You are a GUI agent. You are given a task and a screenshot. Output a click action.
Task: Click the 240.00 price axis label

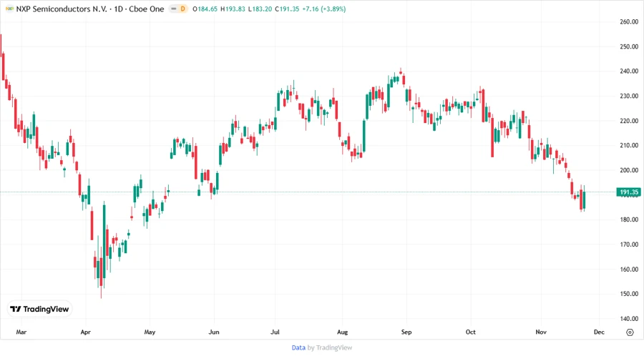(629, 71)
